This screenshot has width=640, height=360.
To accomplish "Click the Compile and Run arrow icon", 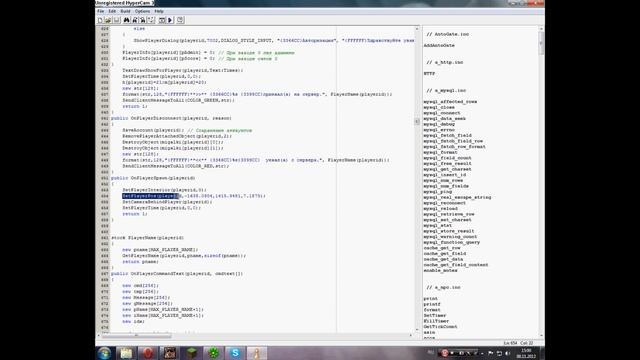I will click(x=171, y=20).
